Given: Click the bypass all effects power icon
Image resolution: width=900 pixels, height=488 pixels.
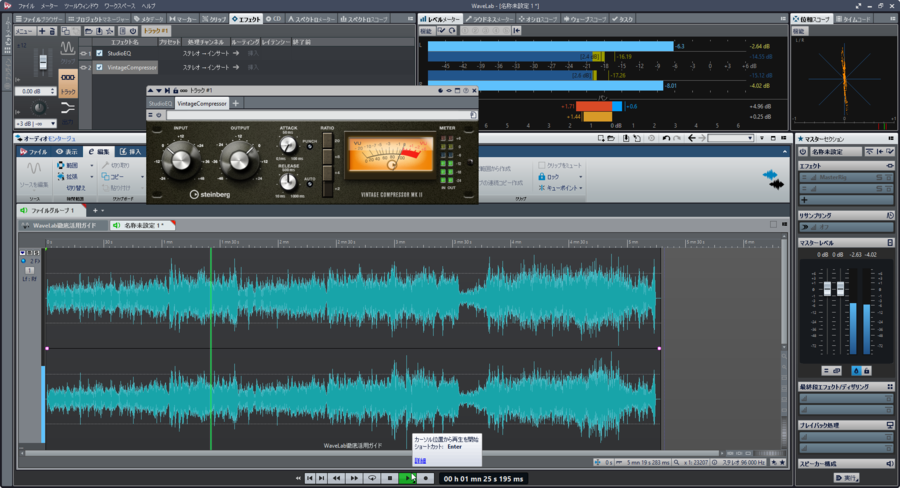Looking at the screenshot, I should click(x=133, y=31).
